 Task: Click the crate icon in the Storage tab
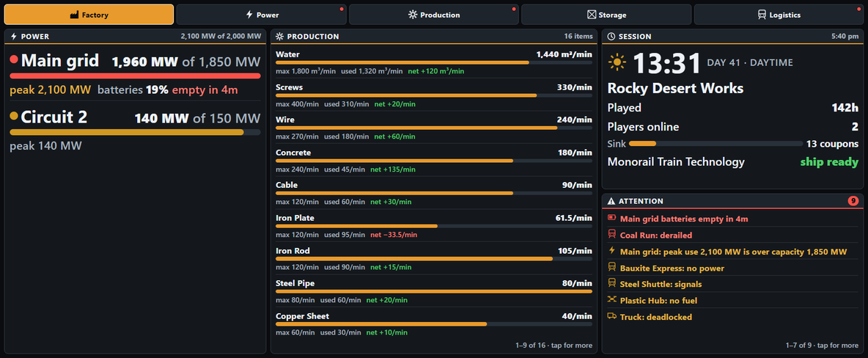coord(591,15)
